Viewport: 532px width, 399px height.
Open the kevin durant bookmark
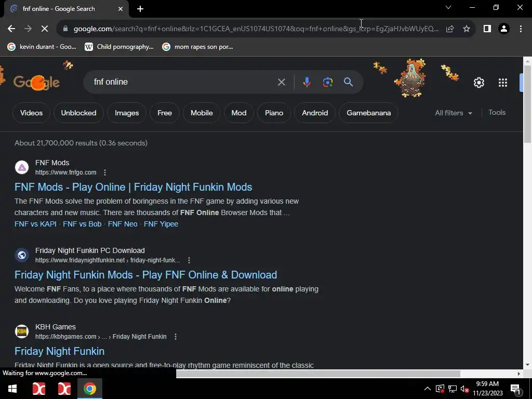pos(42,47)
